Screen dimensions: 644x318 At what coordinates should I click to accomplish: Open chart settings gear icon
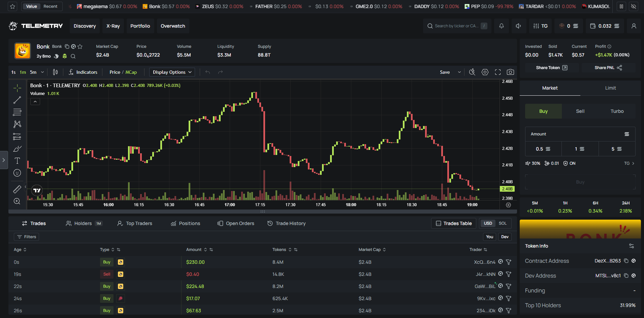click(485, 72)
